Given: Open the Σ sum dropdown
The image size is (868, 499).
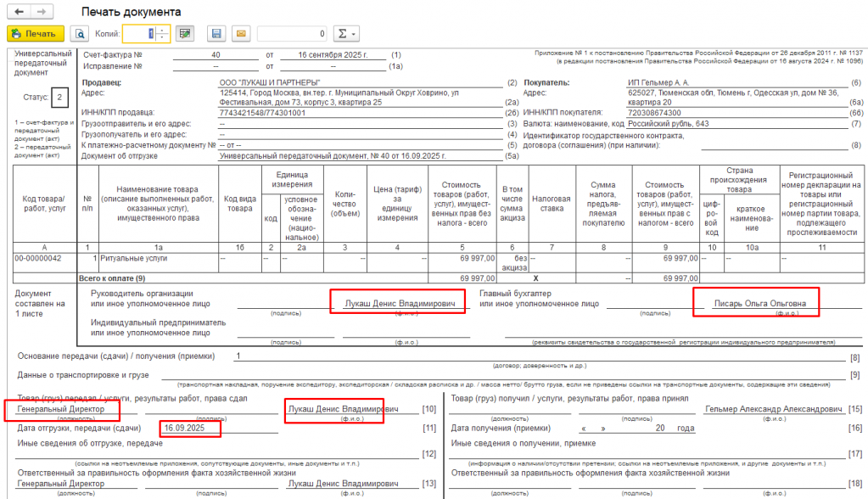Looking at the screenshot, I should click(x=346, y=34).
